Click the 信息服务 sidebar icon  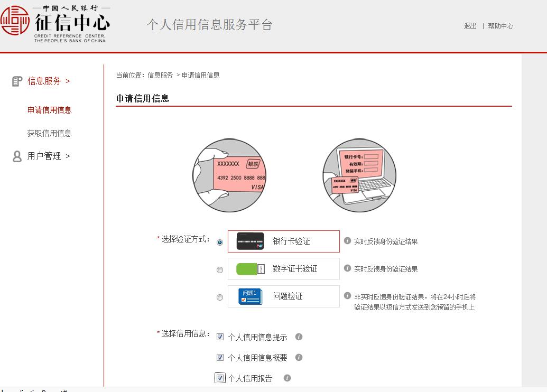click(16, 81)
